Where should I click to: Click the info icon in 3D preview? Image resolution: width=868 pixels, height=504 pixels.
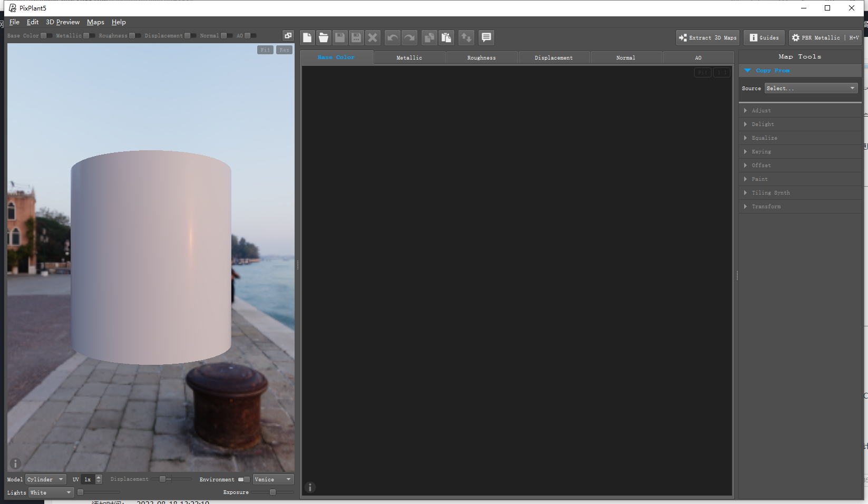(15, 463)
